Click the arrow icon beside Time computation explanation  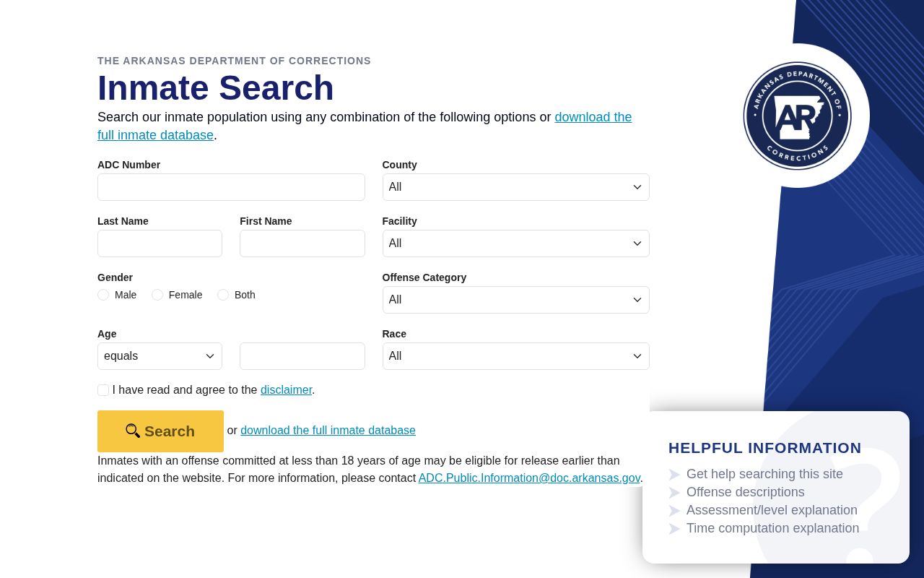pos(674,529)
